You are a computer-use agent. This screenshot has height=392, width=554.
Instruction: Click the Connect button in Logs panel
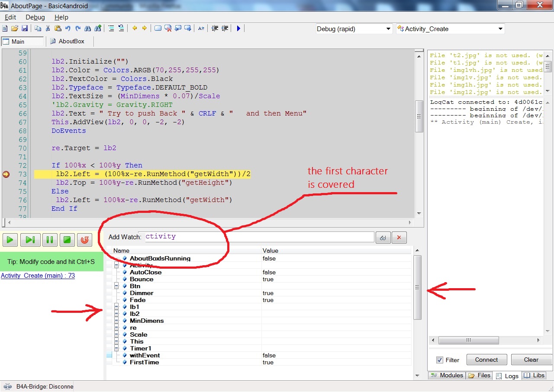pos(486,360)
